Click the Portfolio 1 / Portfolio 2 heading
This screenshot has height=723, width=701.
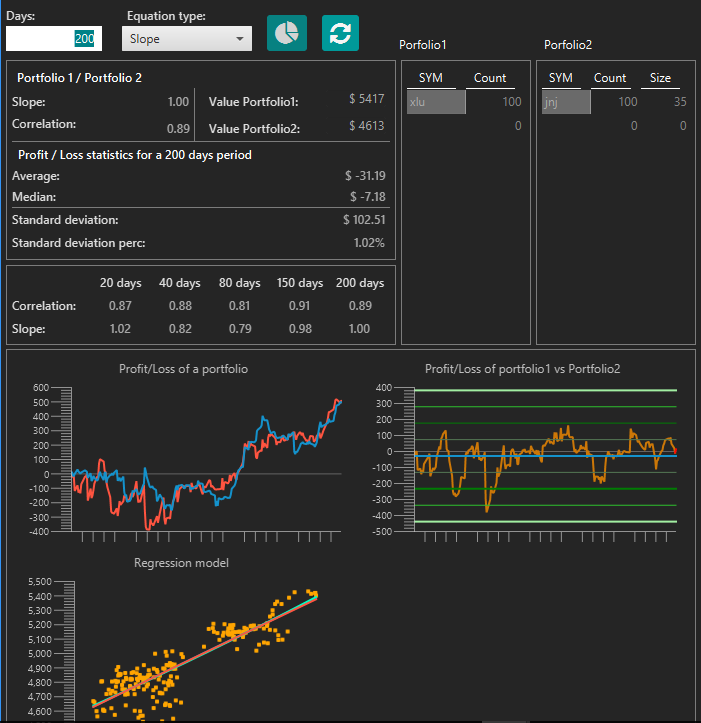click(79, 78)
